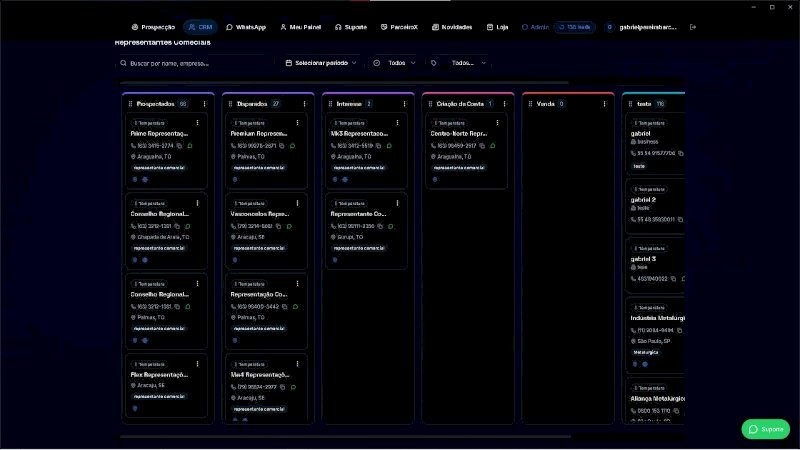Open the Me4 Representaçõ lead card

point(266,388)
